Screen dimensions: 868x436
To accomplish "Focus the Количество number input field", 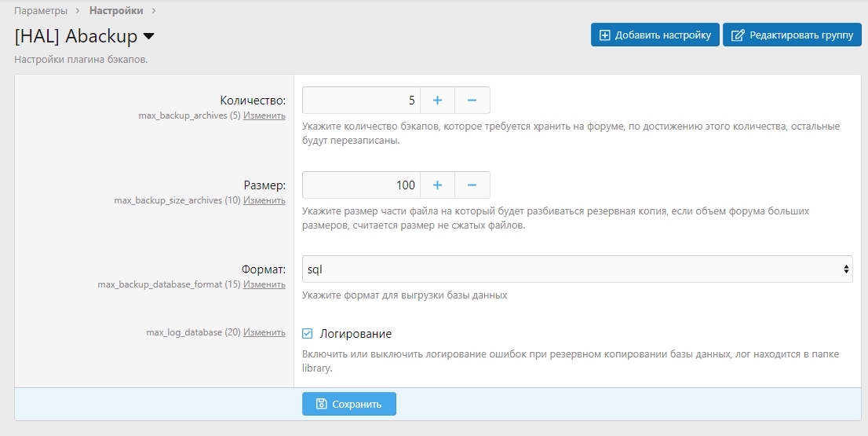I will 361,101.
